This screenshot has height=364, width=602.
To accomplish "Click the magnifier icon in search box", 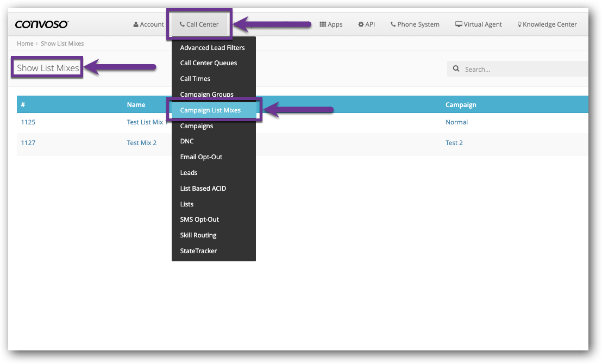I will (x=456, y=69).
